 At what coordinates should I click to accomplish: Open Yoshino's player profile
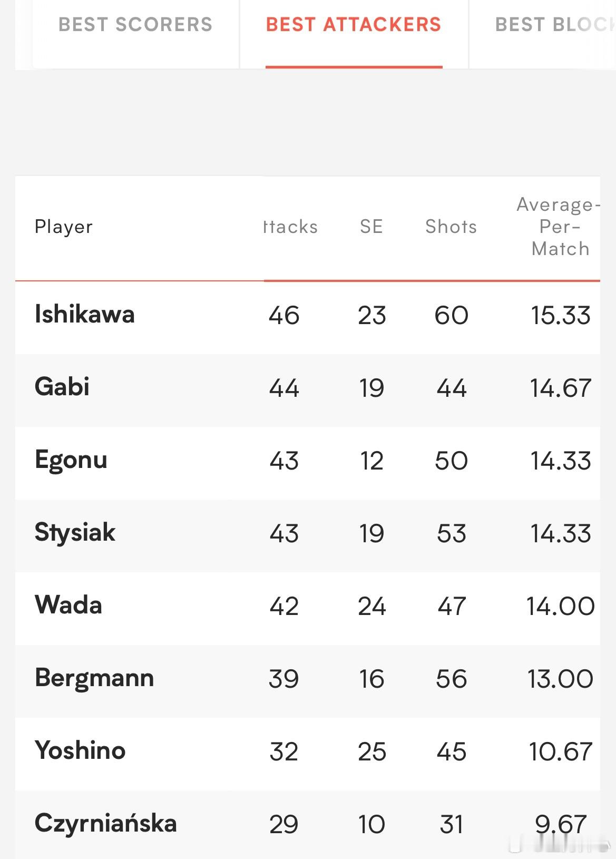click(x=80, y=750)
